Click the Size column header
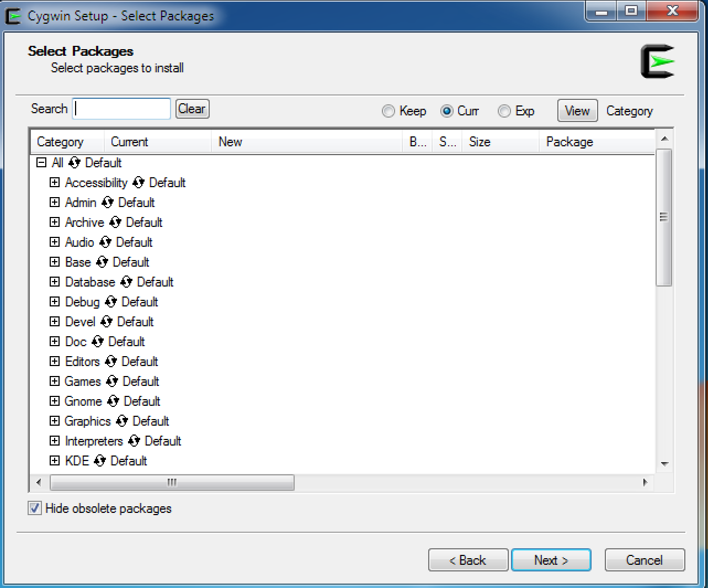The height and width of the screenshot is (588, 708). 501,142
